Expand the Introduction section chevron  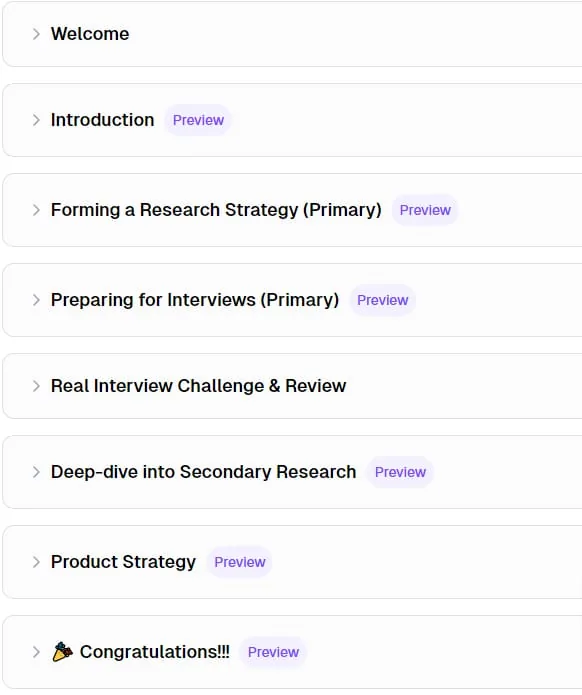pyautogui.click(x=36, y=120)
